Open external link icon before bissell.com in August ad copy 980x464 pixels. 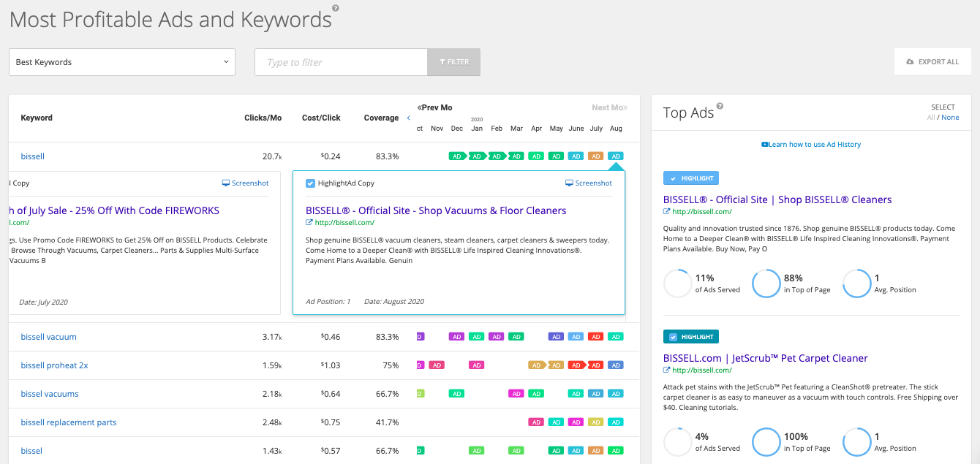pyautogui.click(x=309, y=223)
